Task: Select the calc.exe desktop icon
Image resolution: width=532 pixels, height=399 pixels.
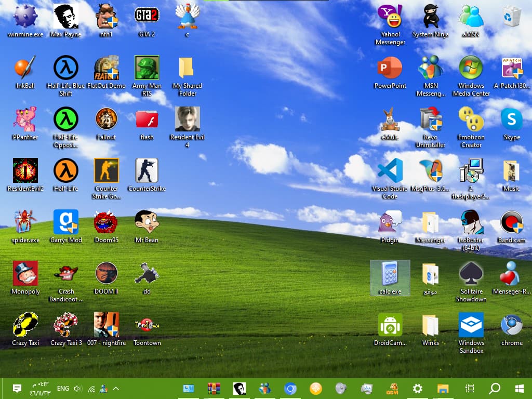Action: [390, 274]
